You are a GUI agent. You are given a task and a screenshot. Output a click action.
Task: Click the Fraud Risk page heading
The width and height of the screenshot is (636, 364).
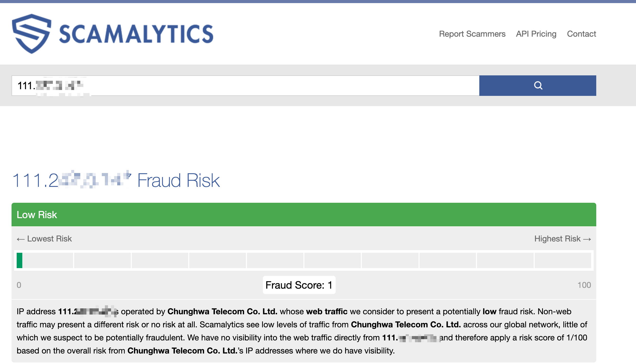point(178,180)
